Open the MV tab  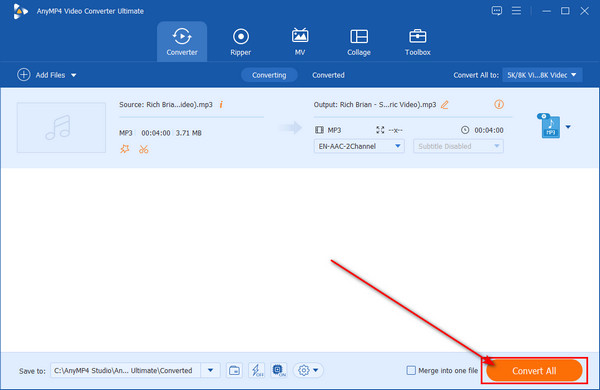pos(300,41)
